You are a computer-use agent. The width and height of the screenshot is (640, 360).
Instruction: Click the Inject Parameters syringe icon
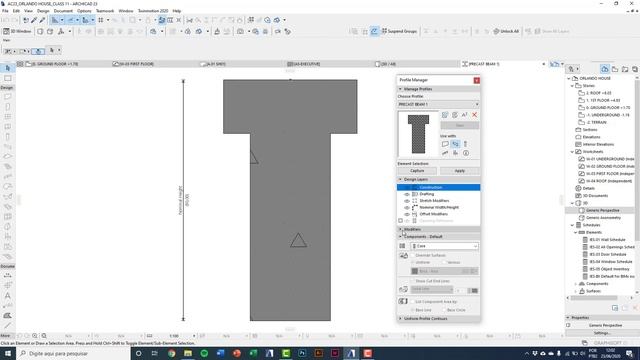pyautogui.click(x=42, y=20)
